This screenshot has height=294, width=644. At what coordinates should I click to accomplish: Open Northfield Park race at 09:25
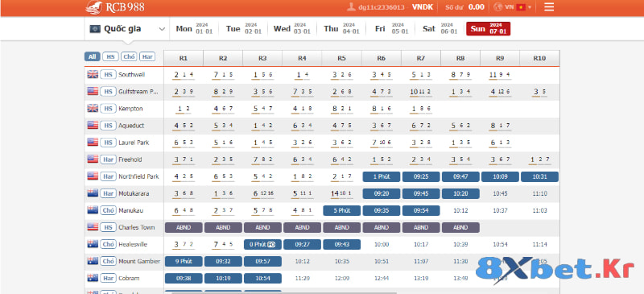tap(421, 176)
